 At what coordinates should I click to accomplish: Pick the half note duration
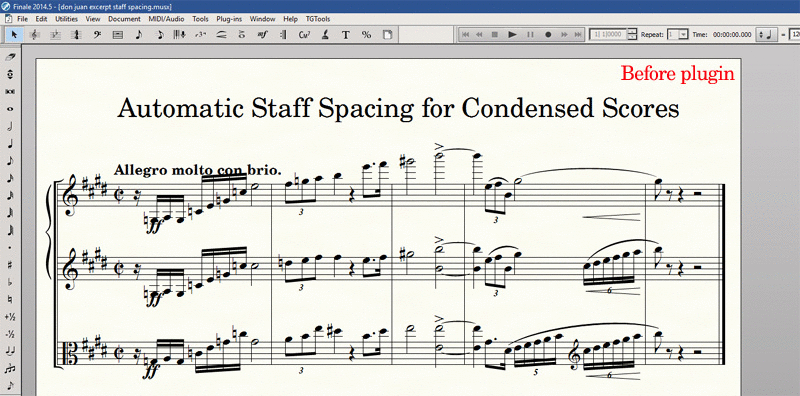[10, 126]
